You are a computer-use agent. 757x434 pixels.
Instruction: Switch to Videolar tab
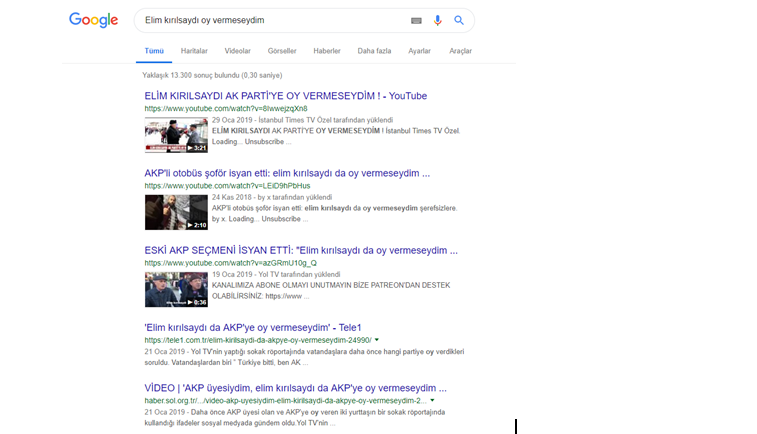click(238, 51)
